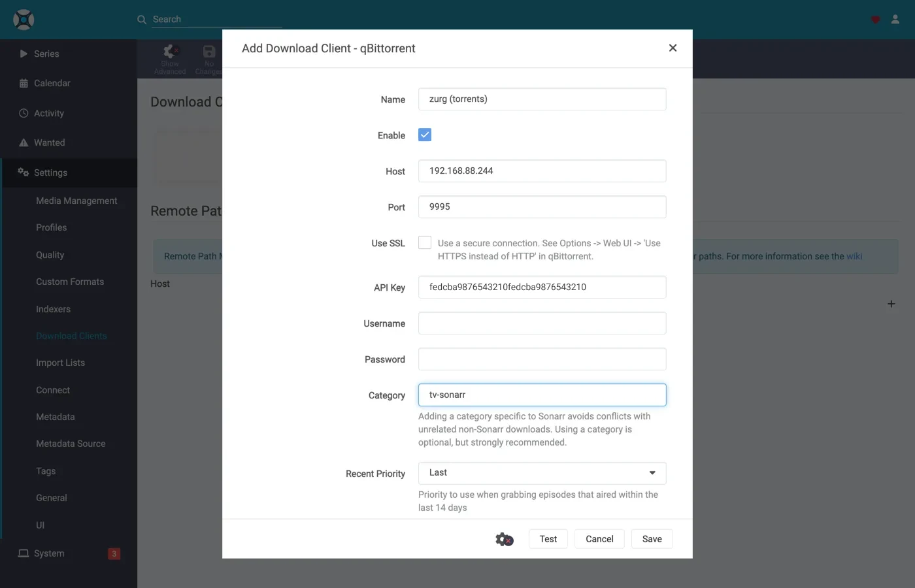Open the wiki link

pos(854,256)
